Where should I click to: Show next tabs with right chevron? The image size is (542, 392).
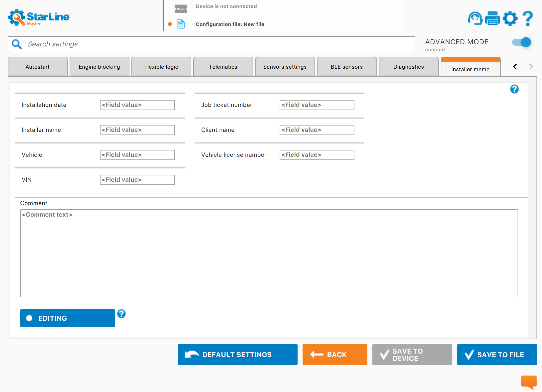click(531, 67)
